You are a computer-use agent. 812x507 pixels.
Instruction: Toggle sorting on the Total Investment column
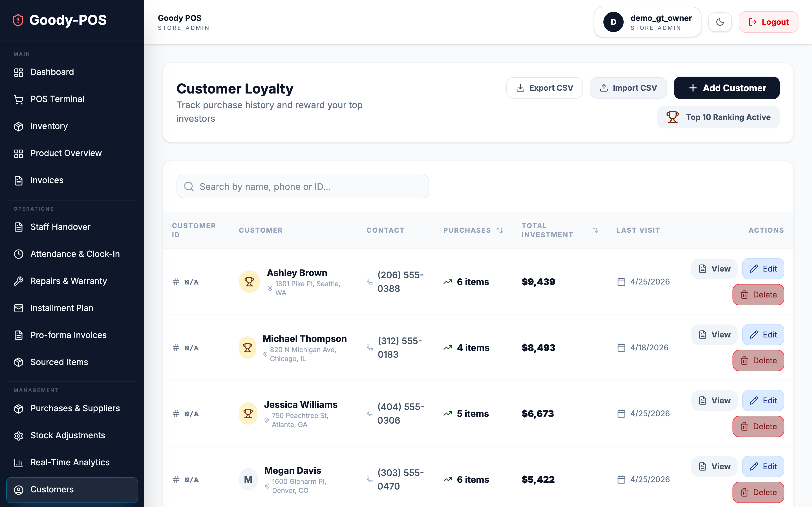tap(595, 230)
